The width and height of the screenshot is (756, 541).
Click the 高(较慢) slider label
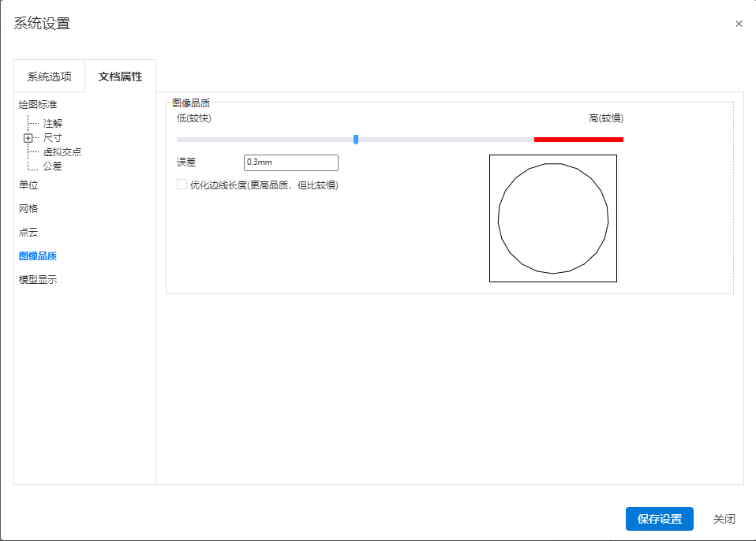click(606, 118)
